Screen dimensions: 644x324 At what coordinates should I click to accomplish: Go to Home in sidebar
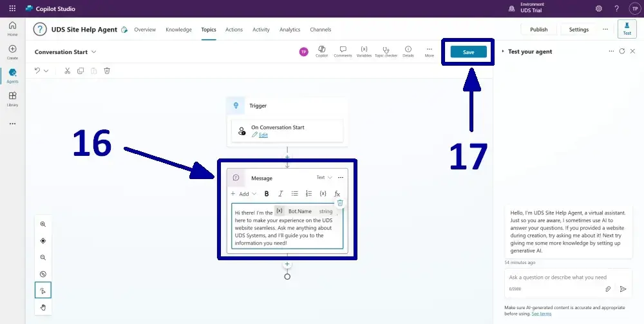(x=12, y=29)
